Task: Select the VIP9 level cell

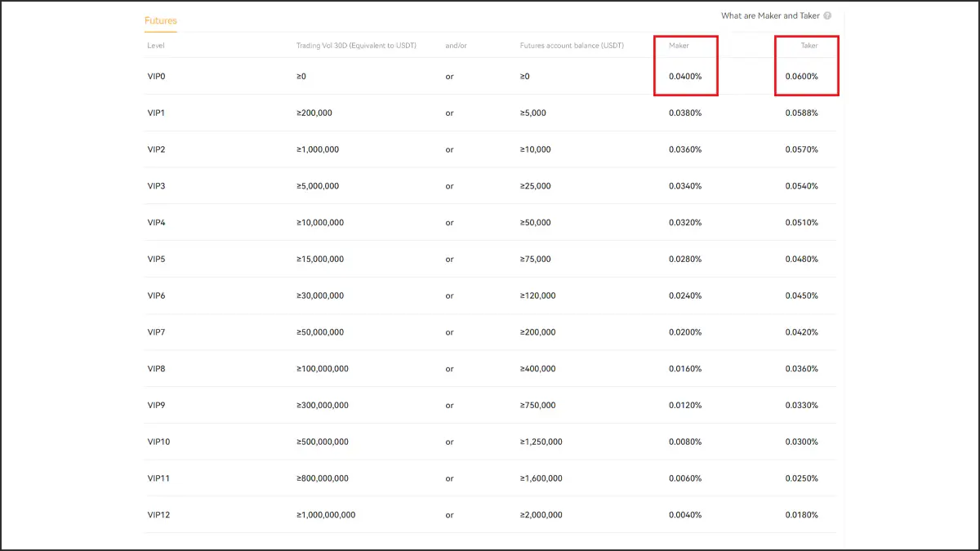Action: point(156,406)
